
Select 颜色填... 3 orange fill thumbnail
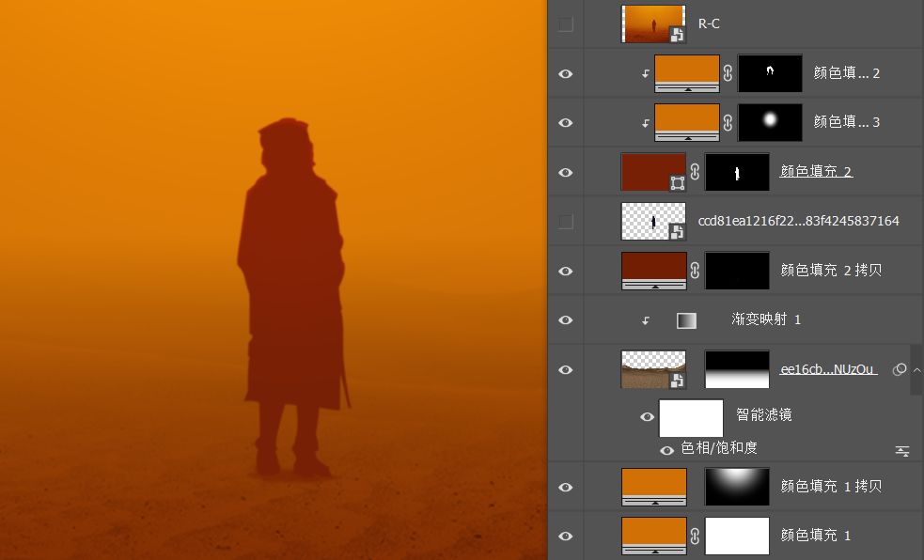(686, 122)
